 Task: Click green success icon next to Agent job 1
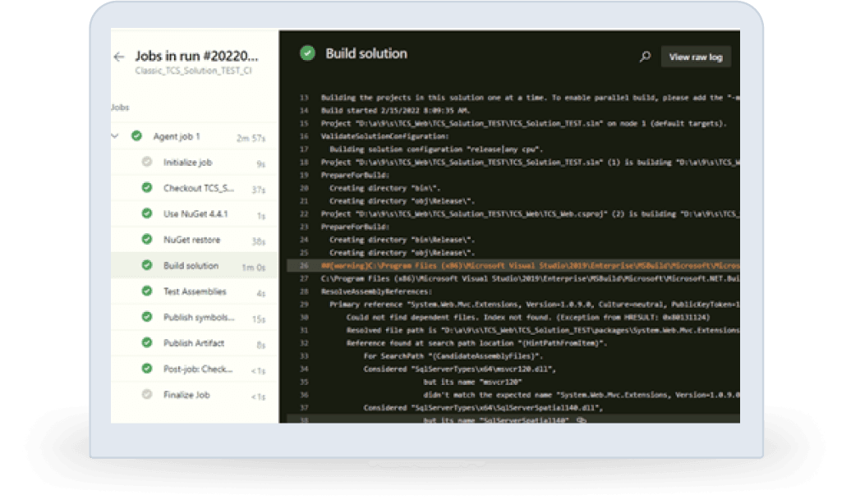click(x=136, y=136)
